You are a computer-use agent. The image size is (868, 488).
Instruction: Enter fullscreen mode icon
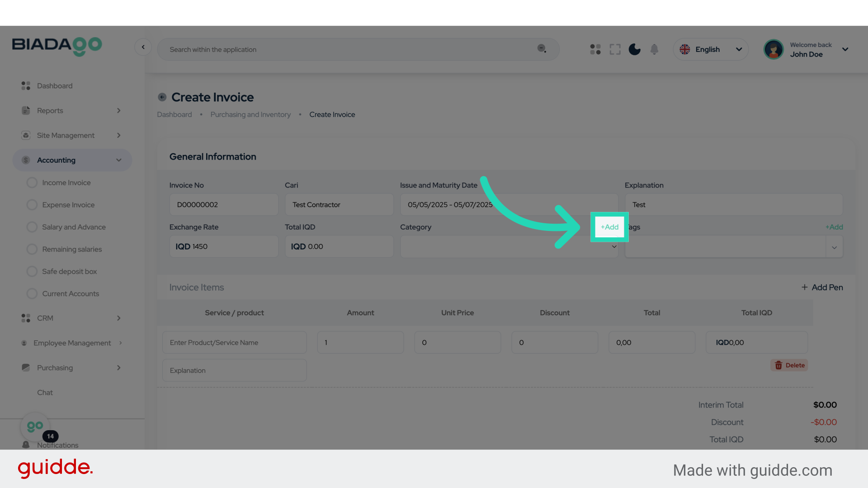[x=615, y=49]
